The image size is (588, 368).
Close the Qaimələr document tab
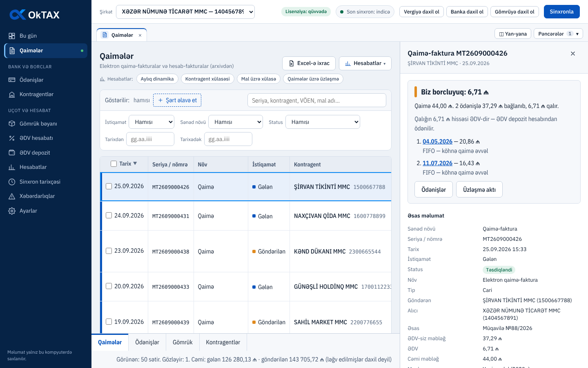pyautogui.click(x=140, y=35)
